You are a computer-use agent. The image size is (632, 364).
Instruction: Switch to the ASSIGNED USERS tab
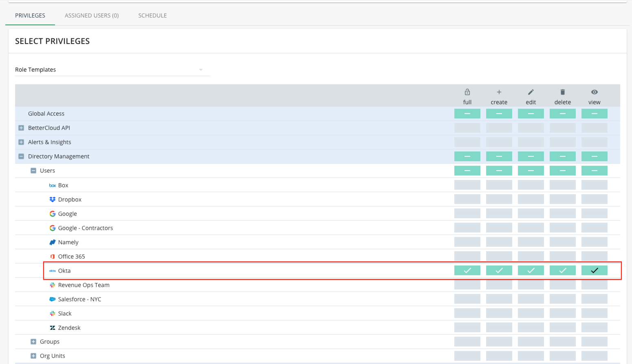[91, 15]
